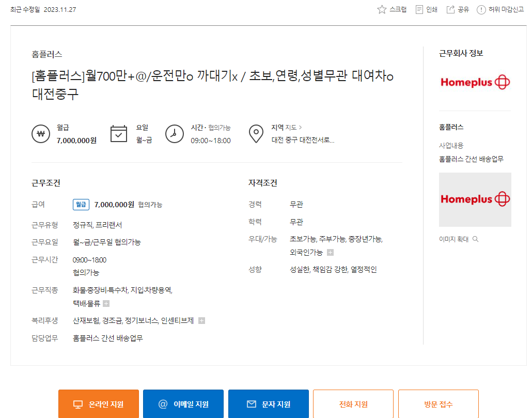Click 산재보험, 경조금, 정기보너스, 인센티브제 text
This screenshot has height=418, width=532.
[x=133, y=321]
